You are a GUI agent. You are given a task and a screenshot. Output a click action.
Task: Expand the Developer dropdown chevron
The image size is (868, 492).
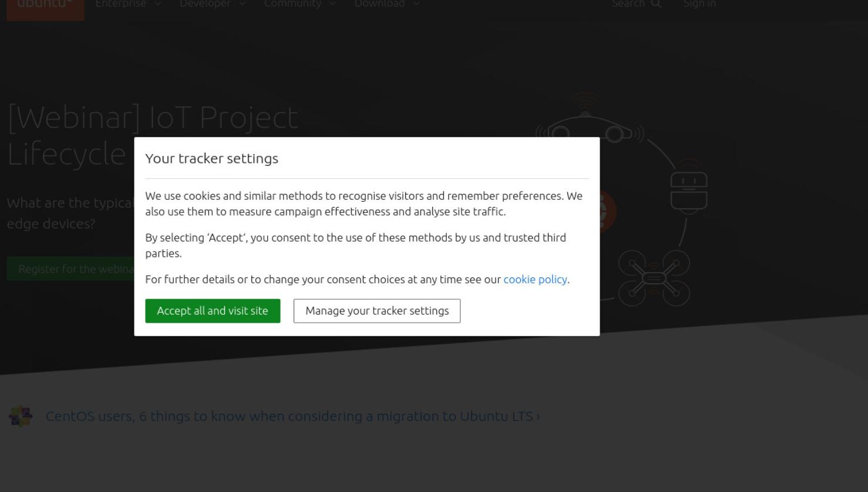click(242, 4)
